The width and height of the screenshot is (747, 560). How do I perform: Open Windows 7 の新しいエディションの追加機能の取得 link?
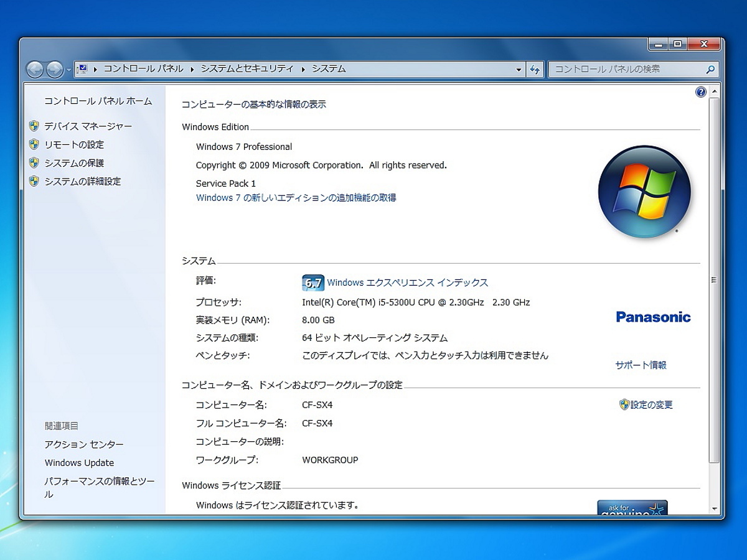coord(296,198)
